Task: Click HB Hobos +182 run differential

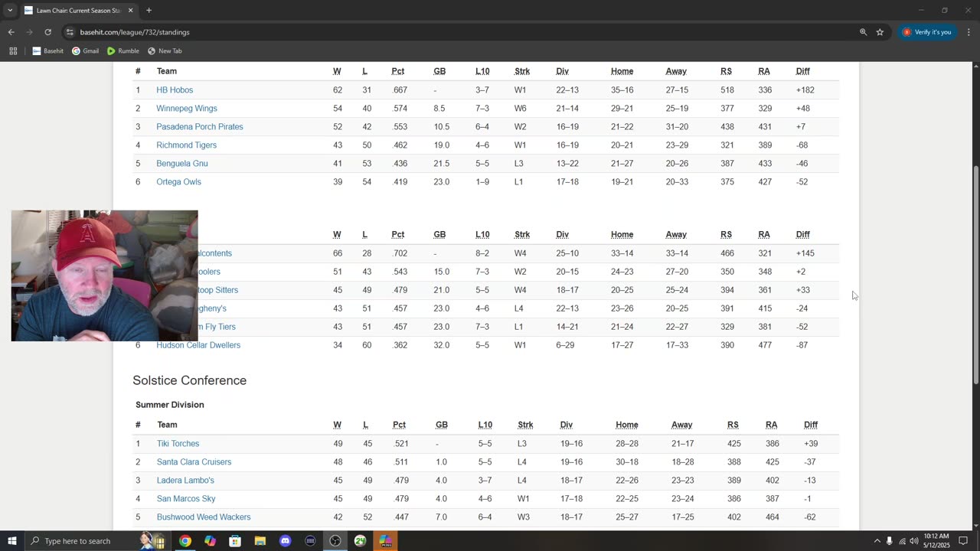Action: point(805,90)
